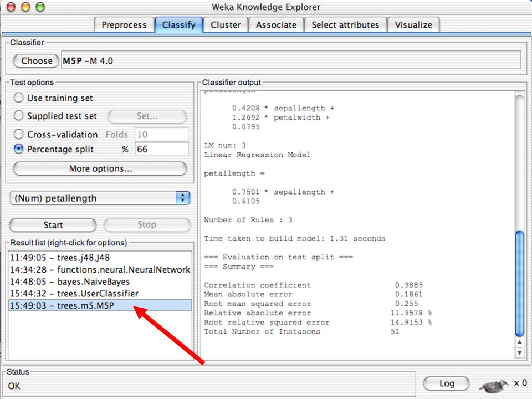Click the x 0 task counter
532x399 pixels.
click(520, 383)
